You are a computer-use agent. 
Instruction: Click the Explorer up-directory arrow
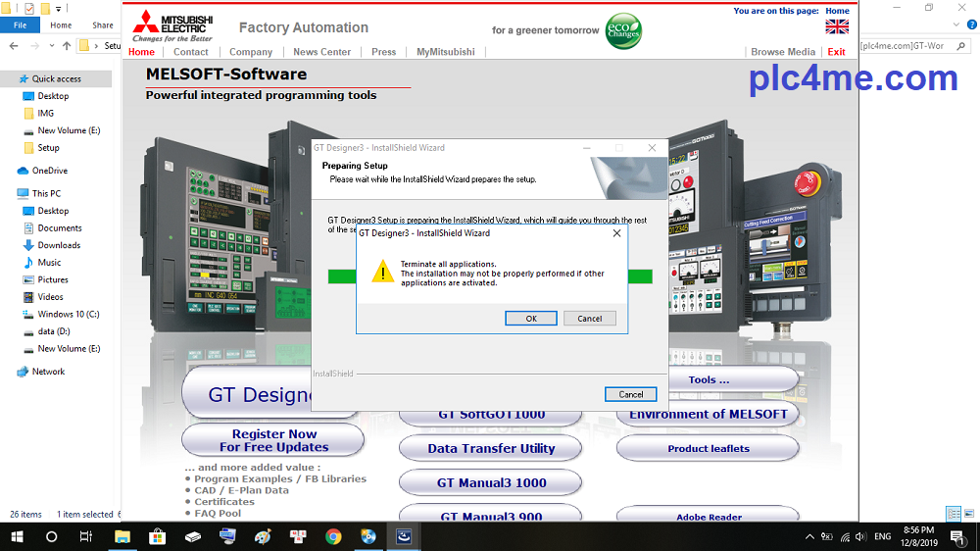tap(67, 46)
